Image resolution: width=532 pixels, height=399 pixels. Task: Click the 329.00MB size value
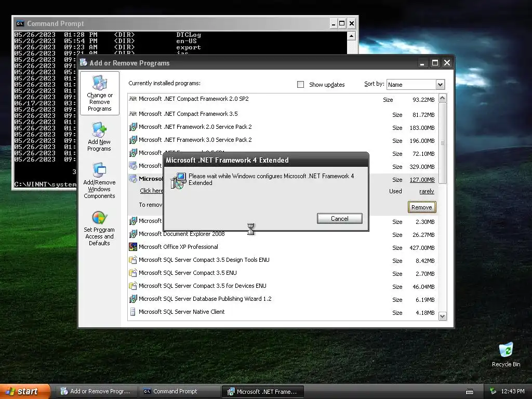[x=422, y=167]
